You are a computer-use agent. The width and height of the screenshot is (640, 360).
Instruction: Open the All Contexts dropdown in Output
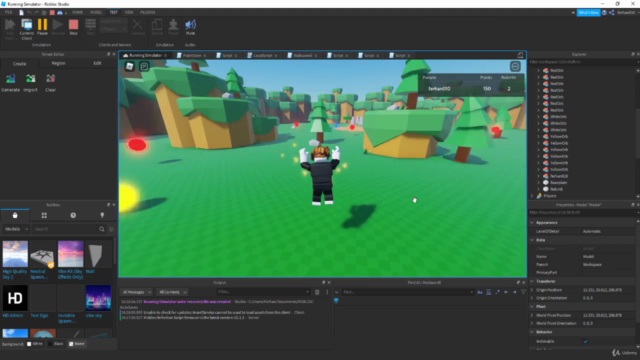click(x=173, y=292)
